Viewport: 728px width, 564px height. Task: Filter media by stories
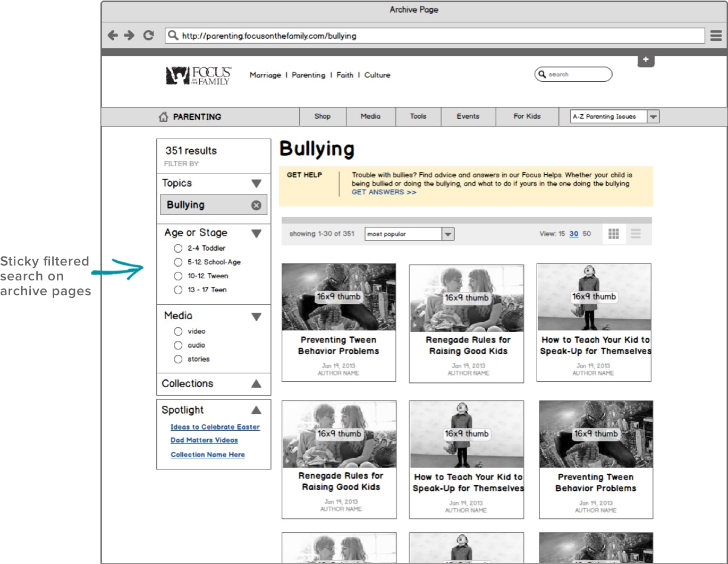(x=178, y=360)
